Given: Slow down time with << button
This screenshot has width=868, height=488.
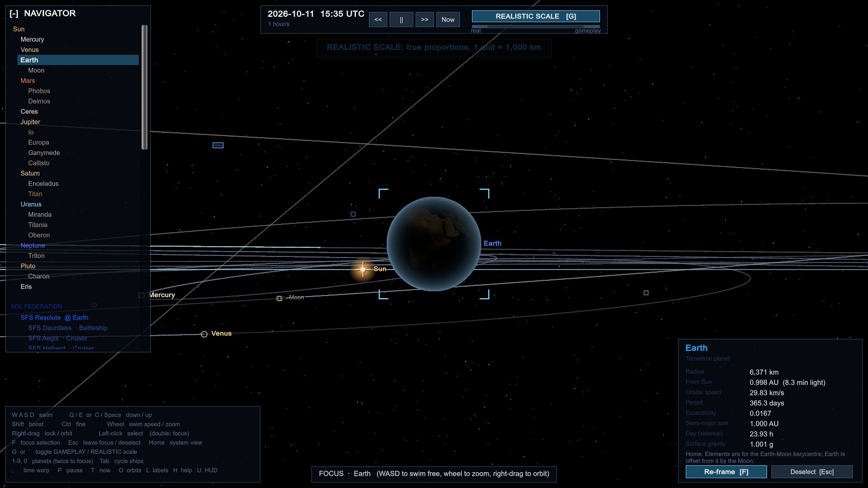Looking at the screenshot, I should (378, 20).
